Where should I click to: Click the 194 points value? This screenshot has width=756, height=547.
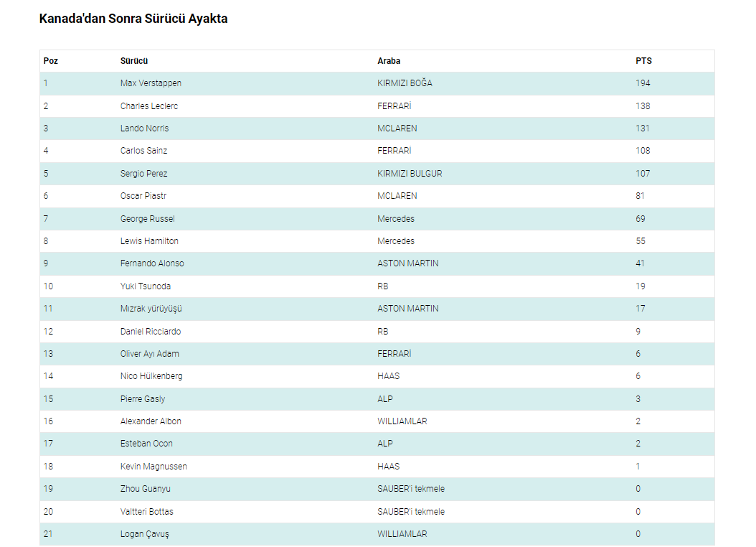click(x=643, y=83)
